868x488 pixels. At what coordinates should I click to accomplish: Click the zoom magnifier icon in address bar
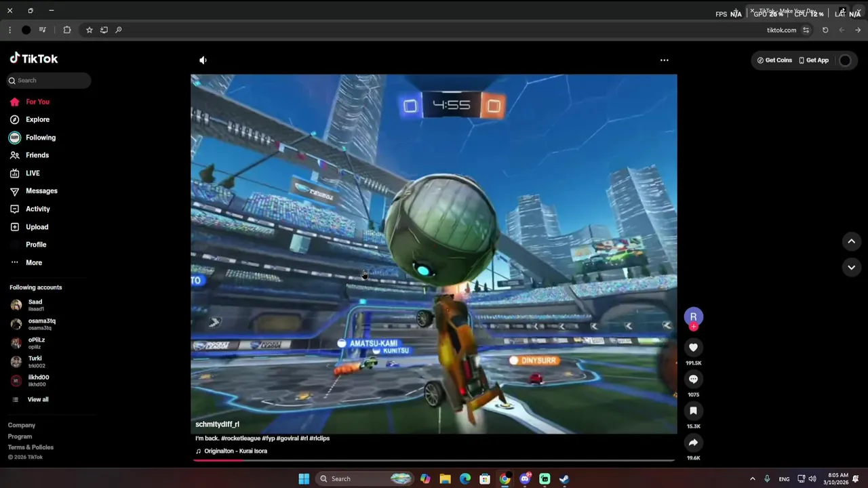[119, 30]
